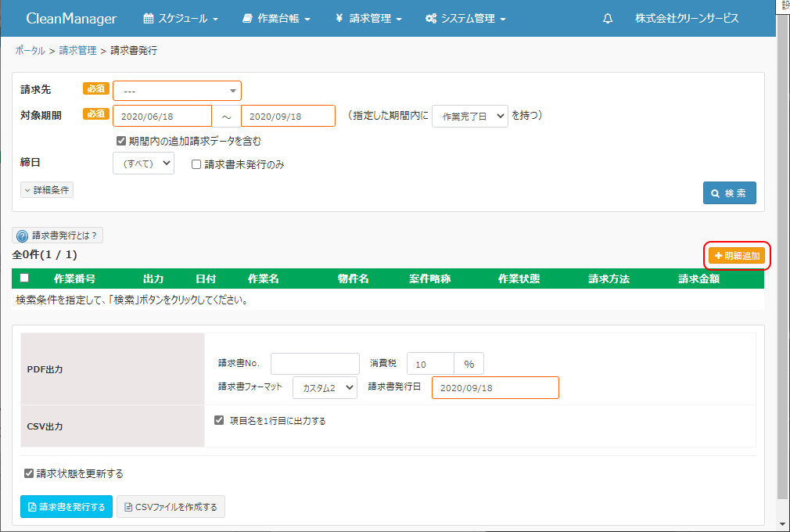Click the CleanManager logo
Screen dimensions: 790x532
71,19
